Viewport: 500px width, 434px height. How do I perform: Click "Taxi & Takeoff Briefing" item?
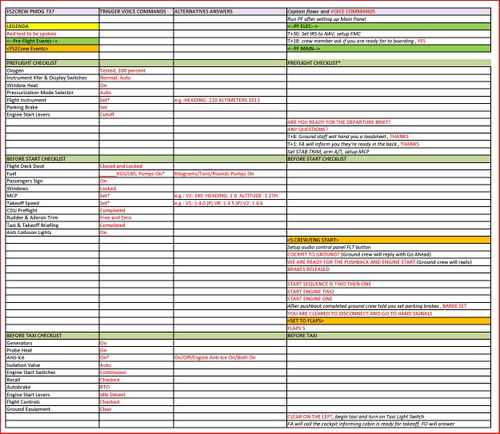[x=52, y=225]
